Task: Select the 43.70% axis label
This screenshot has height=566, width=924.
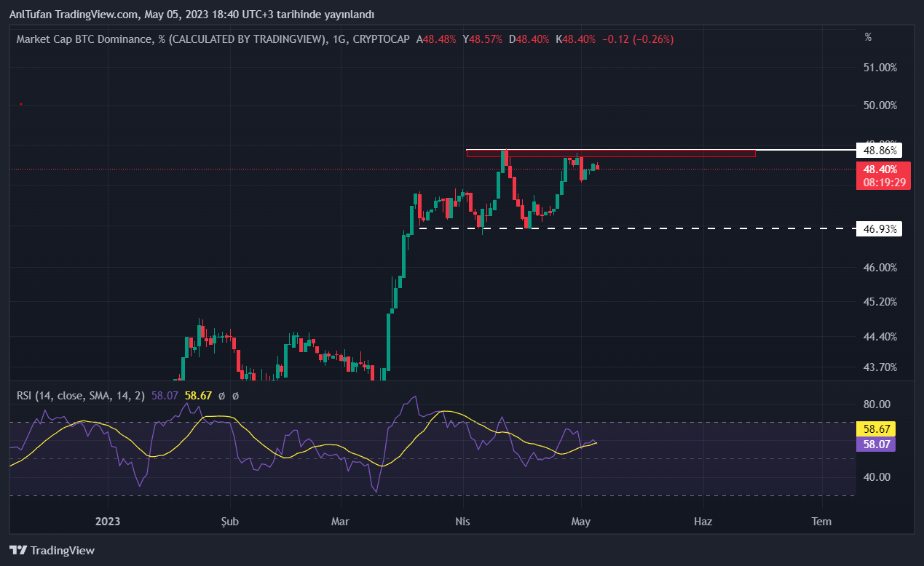Action: click(880, 367)
